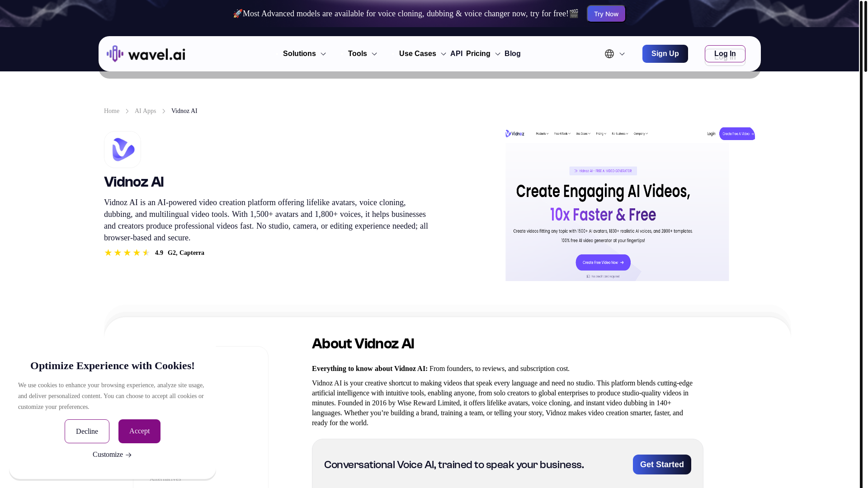Click the 4.9 rating value
The width and height of the screenshot is (868, 488).
[x=159, y=253]
